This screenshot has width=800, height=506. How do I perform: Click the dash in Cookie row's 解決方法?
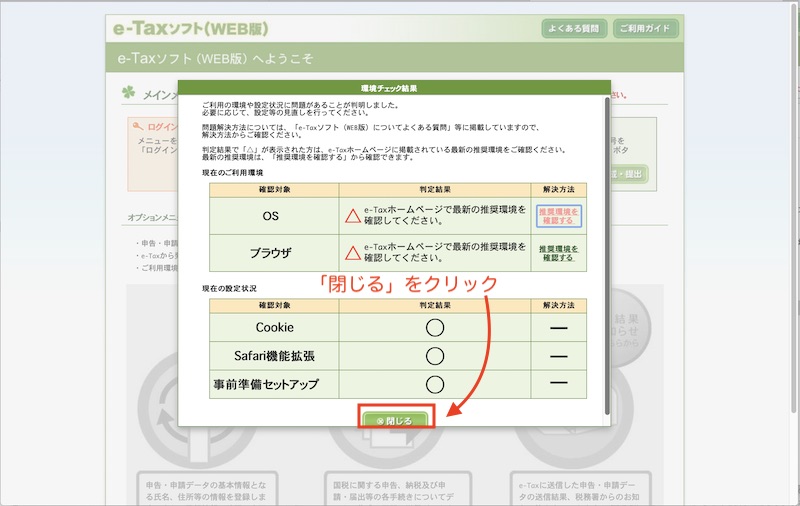point(559,328)
